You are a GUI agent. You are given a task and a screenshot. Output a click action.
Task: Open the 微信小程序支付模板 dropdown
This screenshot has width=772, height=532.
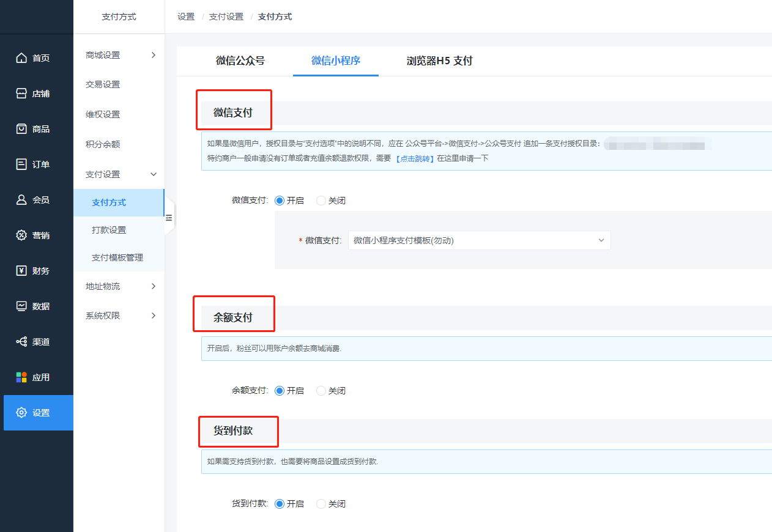point(479,240)
